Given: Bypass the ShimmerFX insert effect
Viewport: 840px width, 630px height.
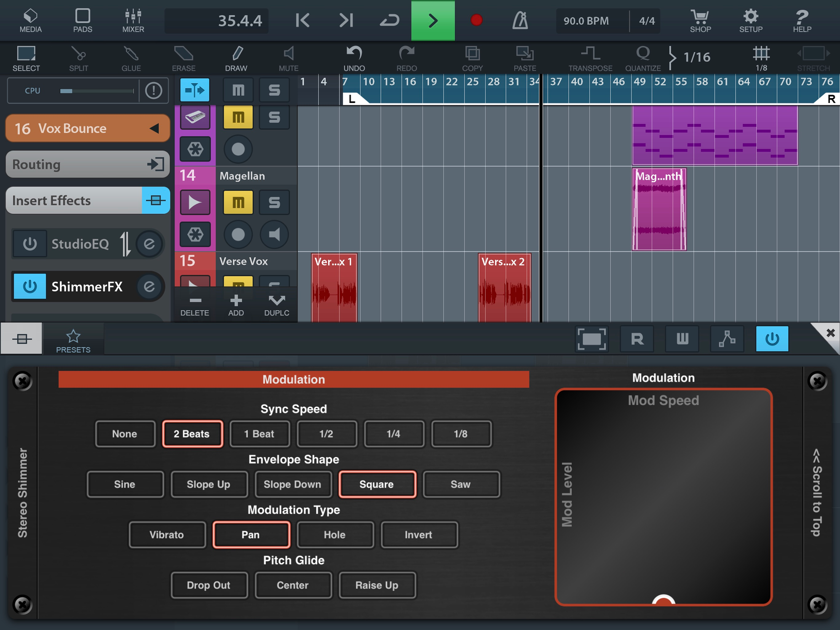Looking at the screenshot, I should click(x=30, y=286).
